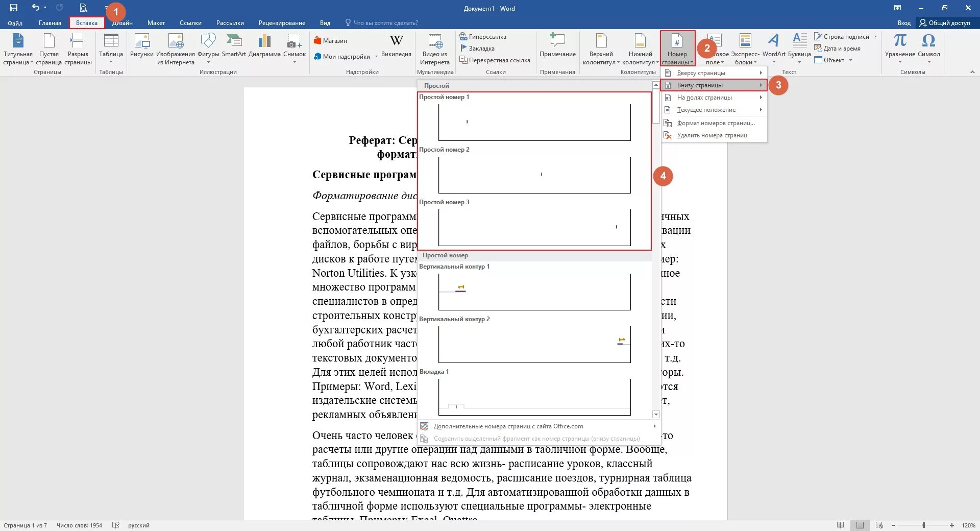Click the Undo arrow icon
The image size is (980, 531).
[x=35, y=8]
